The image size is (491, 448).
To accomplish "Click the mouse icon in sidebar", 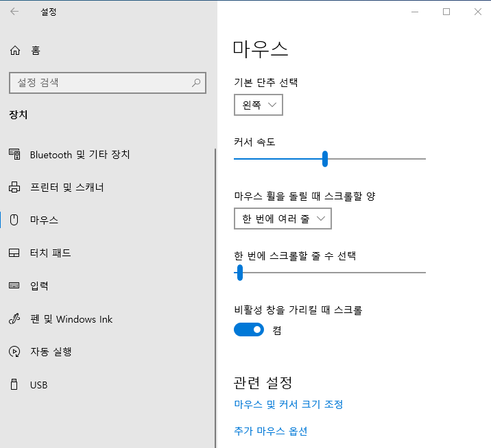I will pyautogui.click(x=14, y=220).
